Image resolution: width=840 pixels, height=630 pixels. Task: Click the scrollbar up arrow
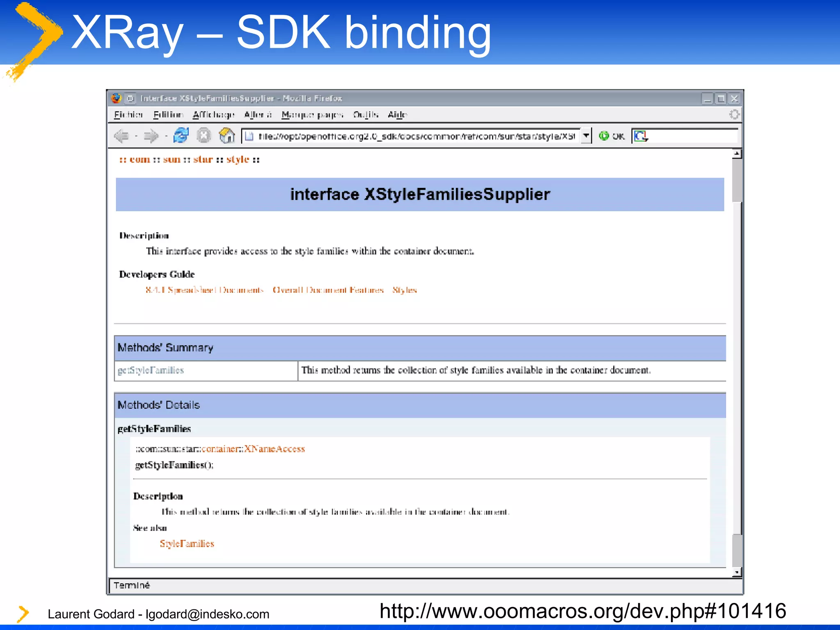pos(737,154)
